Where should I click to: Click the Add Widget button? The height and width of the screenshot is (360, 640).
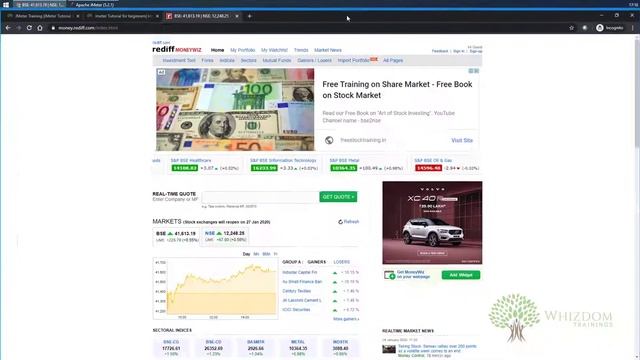(x=461, y=275)
